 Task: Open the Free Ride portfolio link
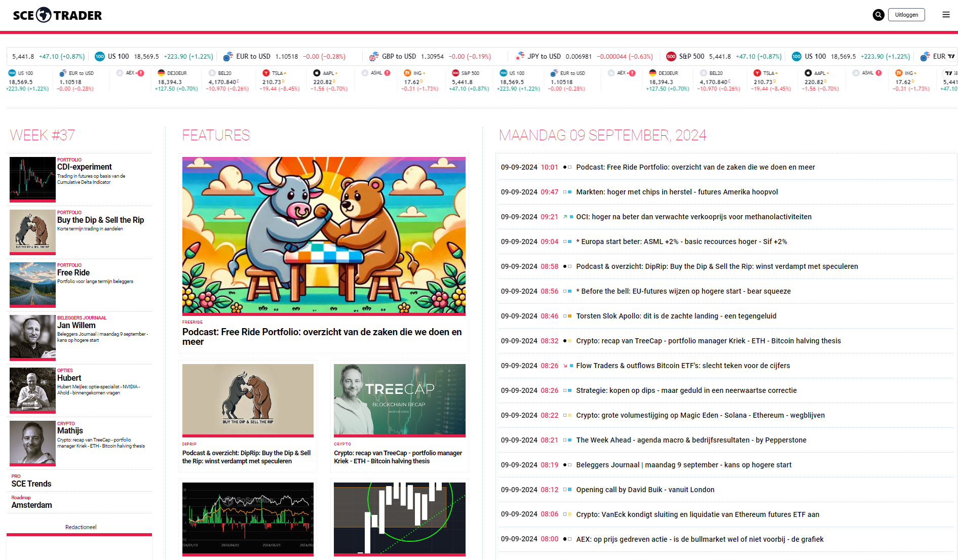click(73, 273)
